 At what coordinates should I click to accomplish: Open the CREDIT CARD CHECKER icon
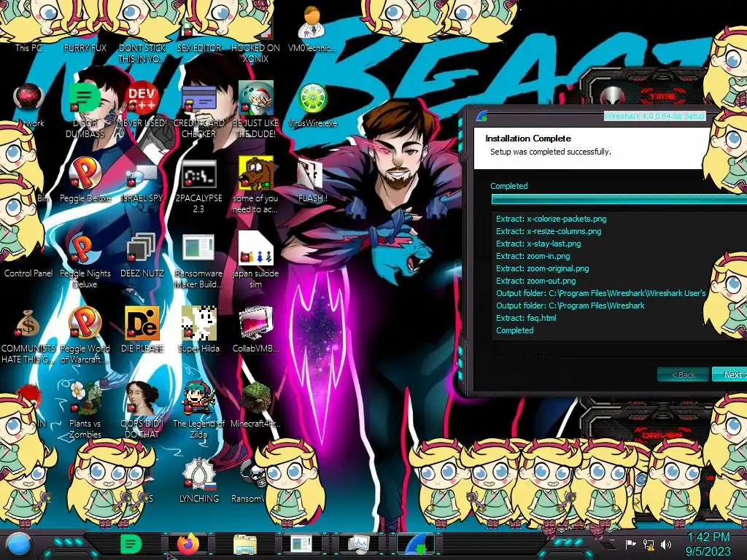[198, 111]
